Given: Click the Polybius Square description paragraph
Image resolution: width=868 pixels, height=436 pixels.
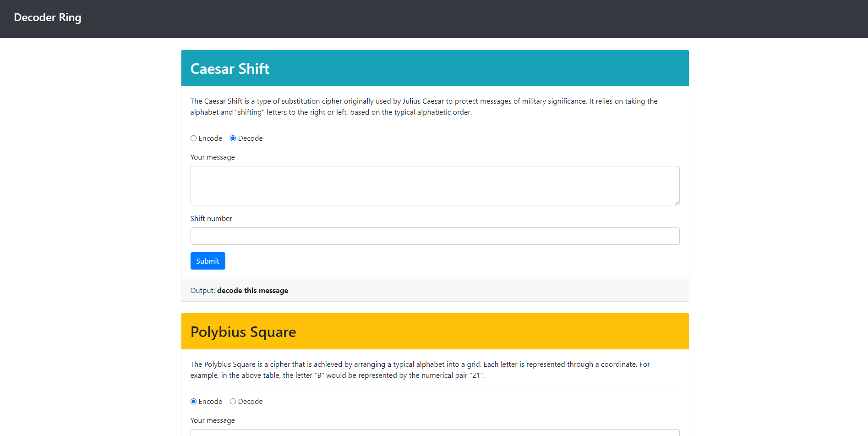Looking at the screenshot, I should coord(420,370).
